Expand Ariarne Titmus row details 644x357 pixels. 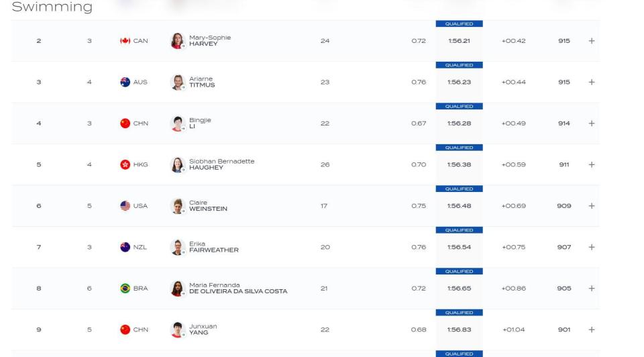pos(592,82)
